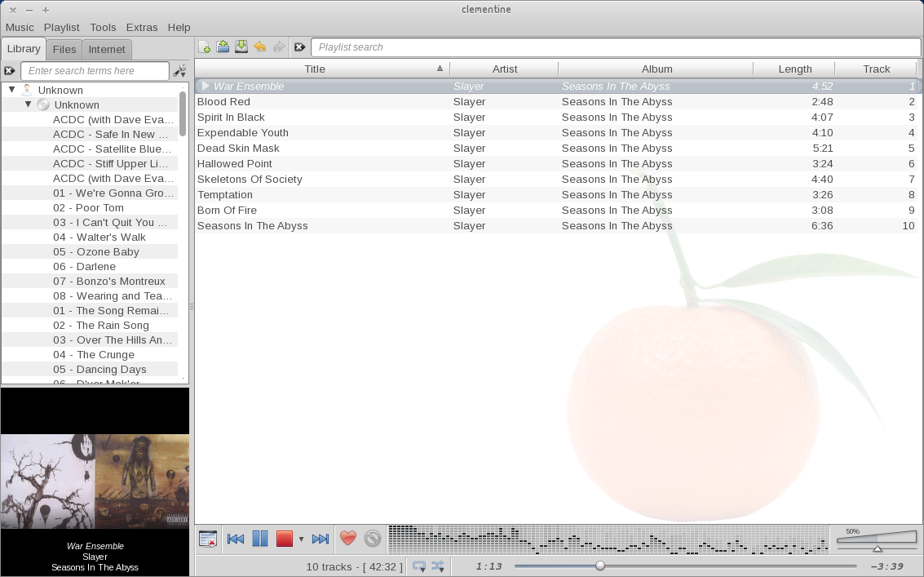Toggle shuffle mode in the status bar
This screenshot has height=577, width=924.
pos(438,566)
